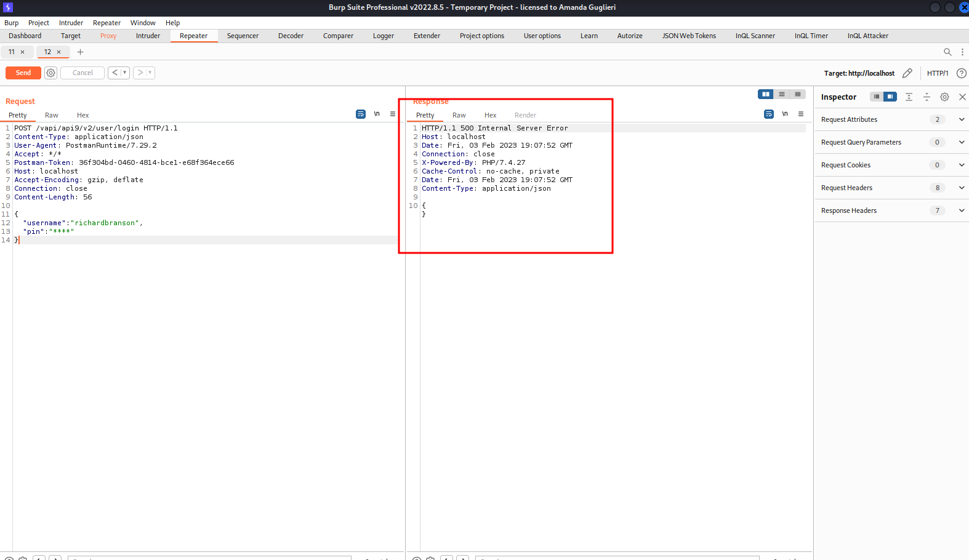Show Response in Hex view
The image size is (969, 560).
pyautogui.click(x=491, y=115)
